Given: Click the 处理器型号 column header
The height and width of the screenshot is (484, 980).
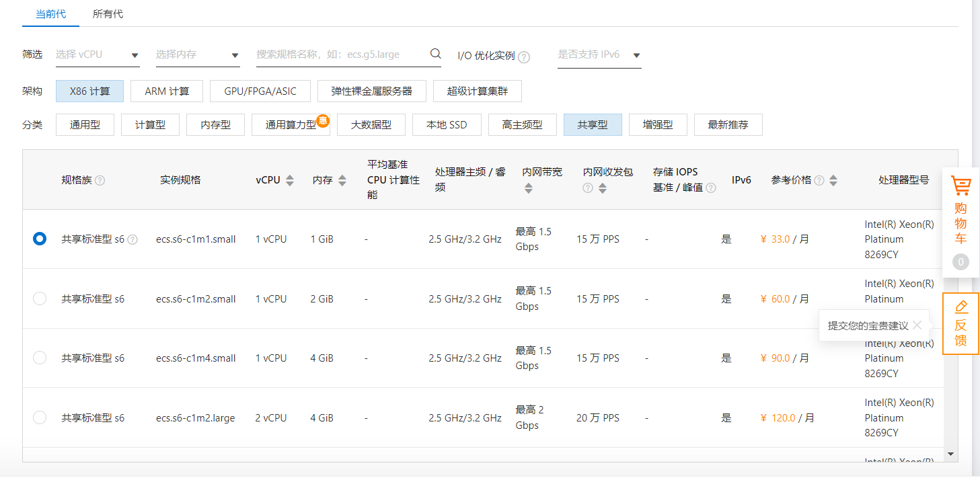Looking at the screenshot, I should click(x=904, y=179).
